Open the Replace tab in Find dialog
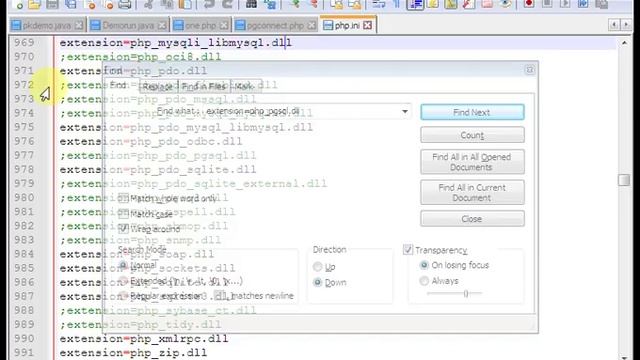This screenshot has width=640, height=360. (158, 87)
